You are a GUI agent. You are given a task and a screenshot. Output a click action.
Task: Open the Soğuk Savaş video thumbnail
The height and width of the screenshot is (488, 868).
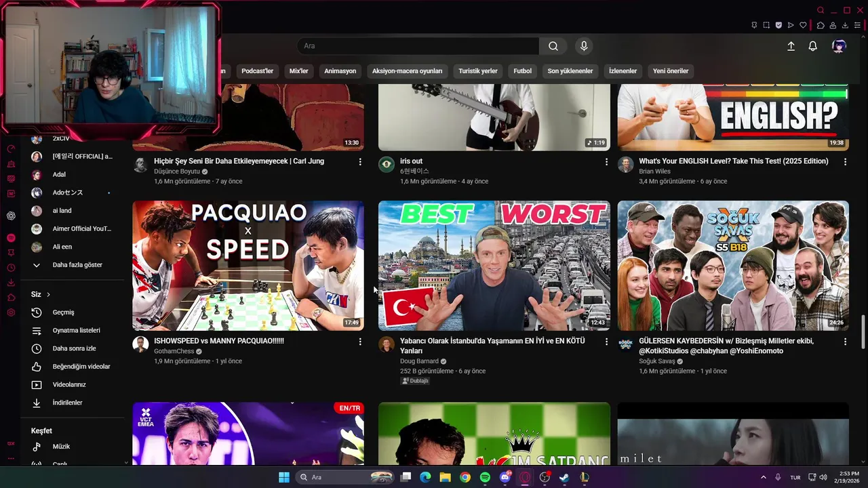pyautogui.click(x=733, y=266)
